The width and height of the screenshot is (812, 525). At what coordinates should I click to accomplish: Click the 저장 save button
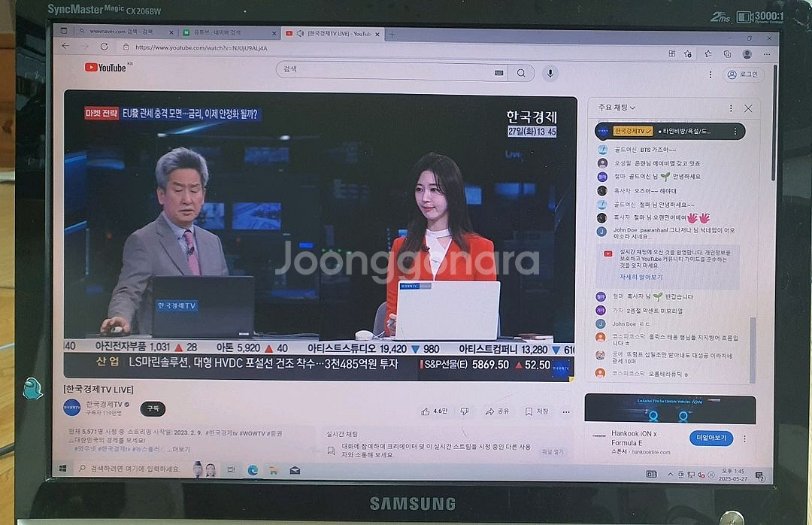537,411
